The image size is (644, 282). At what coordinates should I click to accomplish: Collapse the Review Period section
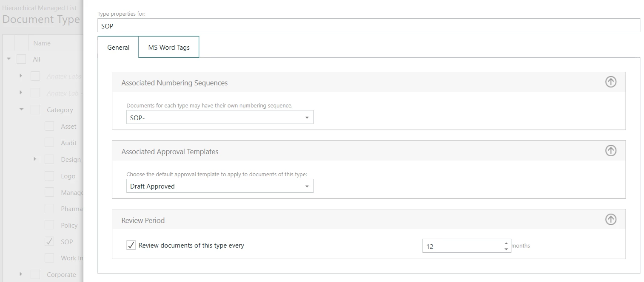coord(610,220)
